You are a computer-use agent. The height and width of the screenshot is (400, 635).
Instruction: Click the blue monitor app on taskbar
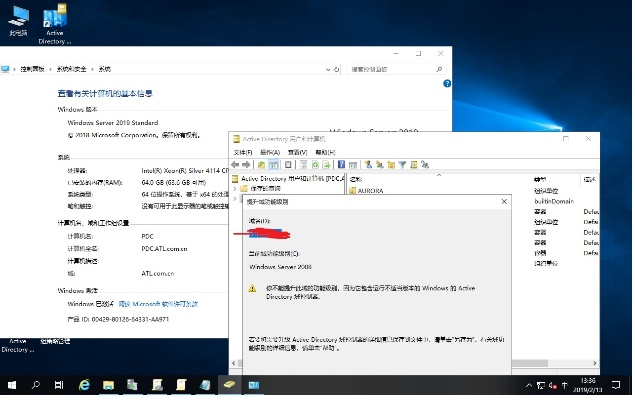254,385
